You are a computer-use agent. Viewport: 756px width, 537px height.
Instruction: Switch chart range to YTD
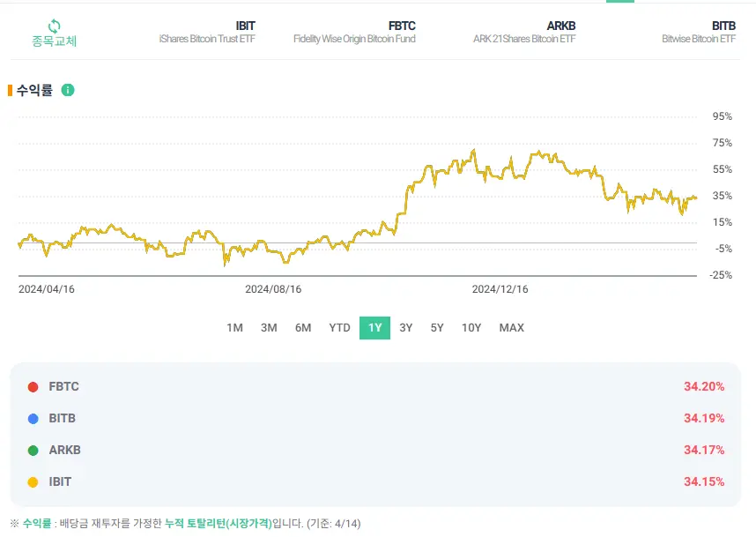pyautogui.click(x=339, y=328)
